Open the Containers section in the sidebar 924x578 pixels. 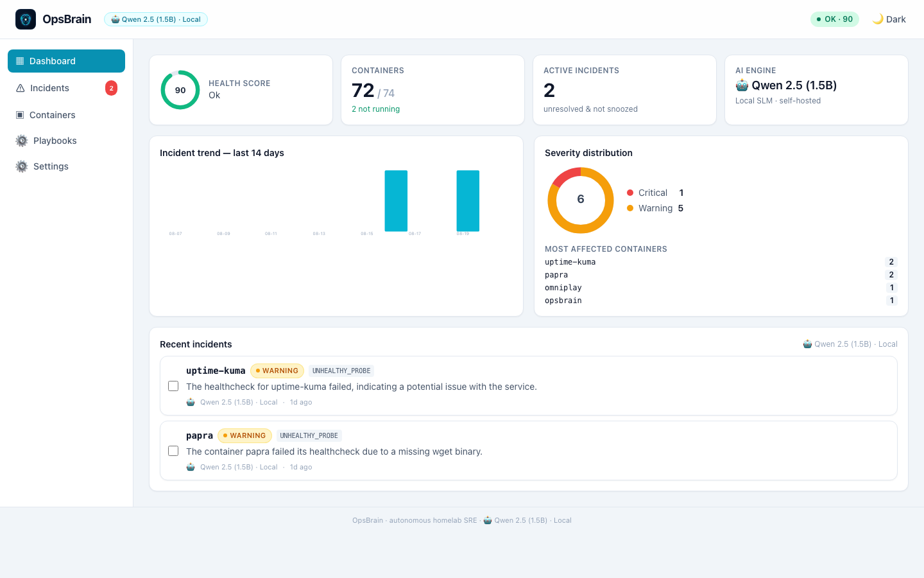[66, 115]
